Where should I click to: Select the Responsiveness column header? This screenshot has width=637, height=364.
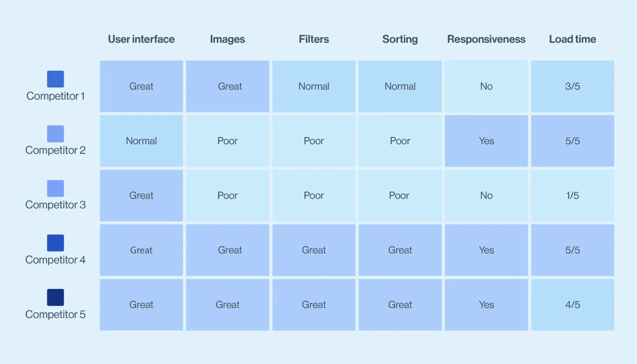(486, 40)
